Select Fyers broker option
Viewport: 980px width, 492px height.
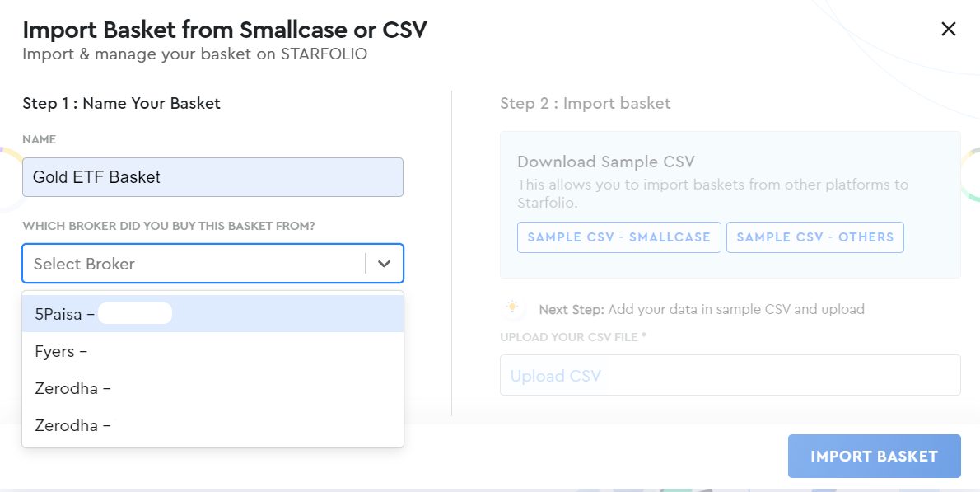click(x=212, y=351)
